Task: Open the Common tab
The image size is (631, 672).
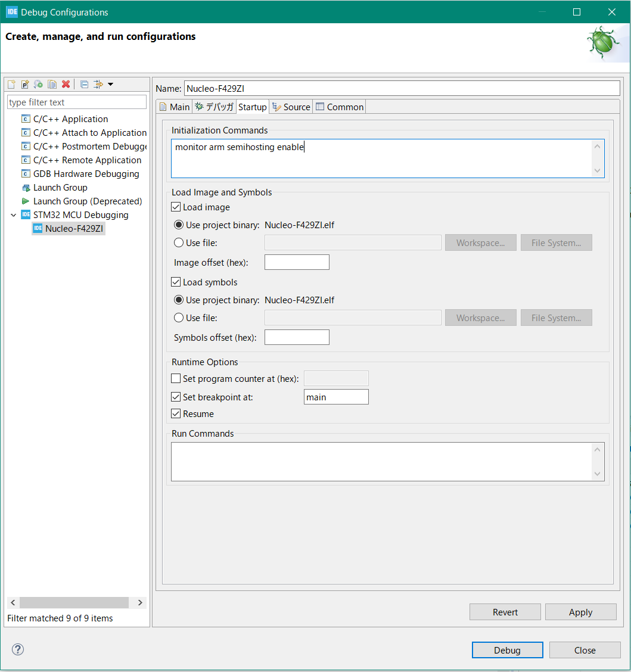Action: click(339, 107)
